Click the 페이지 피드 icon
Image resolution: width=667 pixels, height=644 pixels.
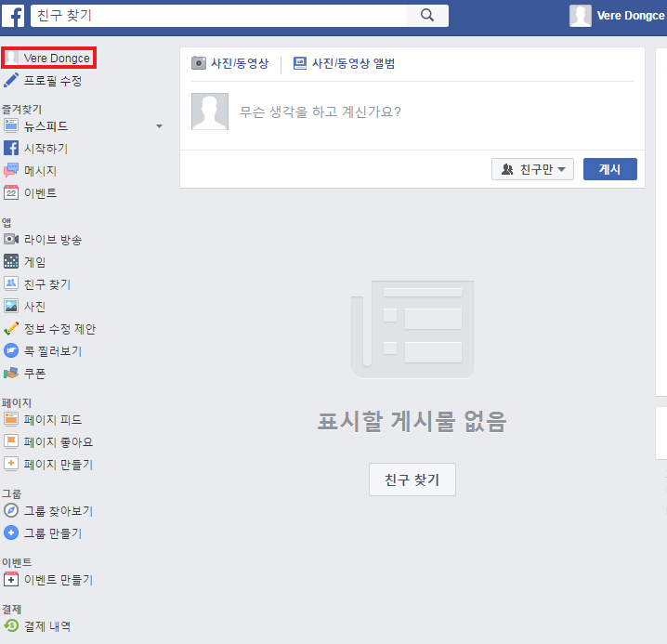pos(11,419)
